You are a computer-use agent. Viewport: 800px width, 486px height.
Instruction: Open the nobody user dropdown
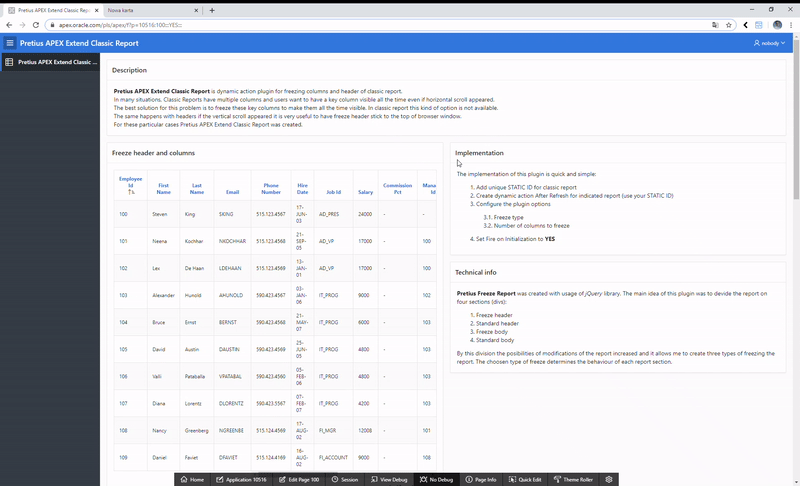[x=769, y=43]
